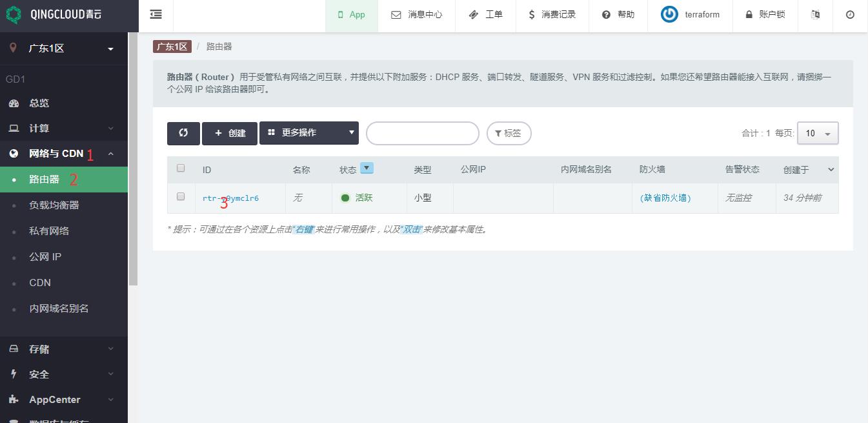Image resolution: width=868 pixels, height=423 pixels.
Task: Click the search input field
Action: coord(422,133)
